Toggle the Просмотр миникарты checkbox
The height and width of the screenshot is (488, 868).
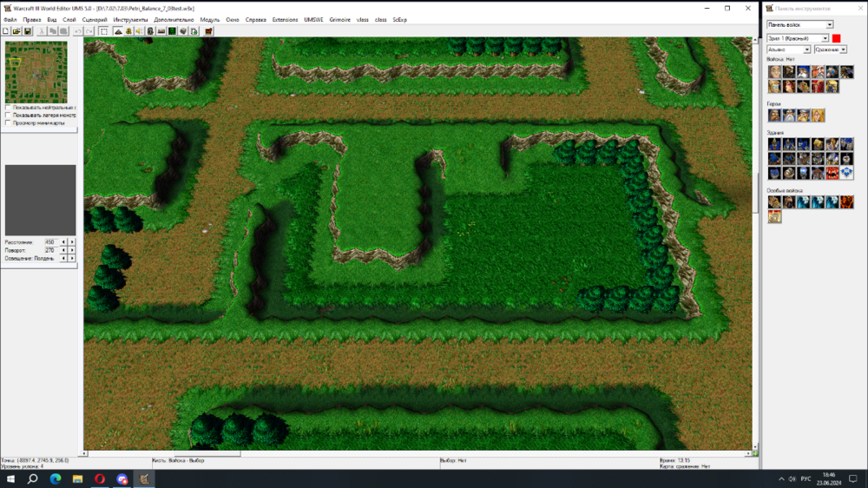(8, 123)
